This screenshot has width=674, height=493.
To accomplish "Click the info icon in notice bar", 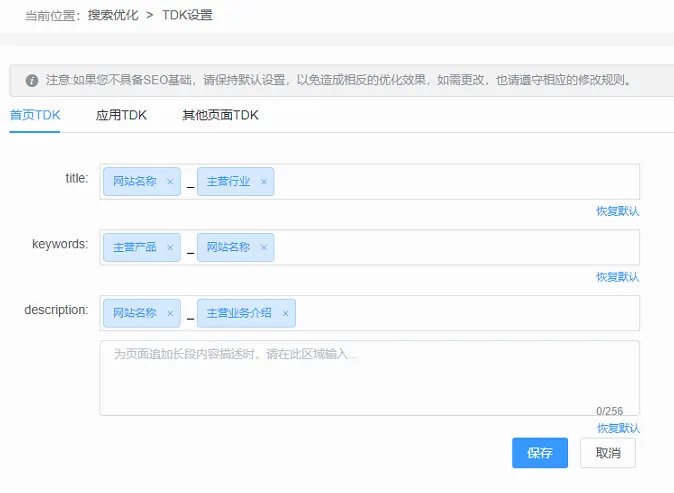I will click(x=32, y=80).
